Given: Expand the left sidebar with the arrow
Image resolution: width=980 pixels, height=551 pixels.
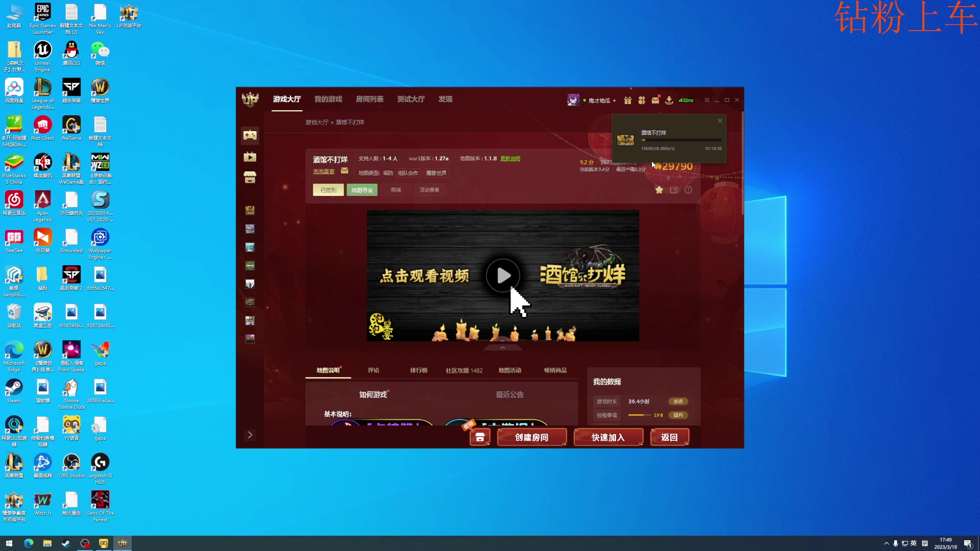Looking at the screenshot, I should [x=250, y=435].
